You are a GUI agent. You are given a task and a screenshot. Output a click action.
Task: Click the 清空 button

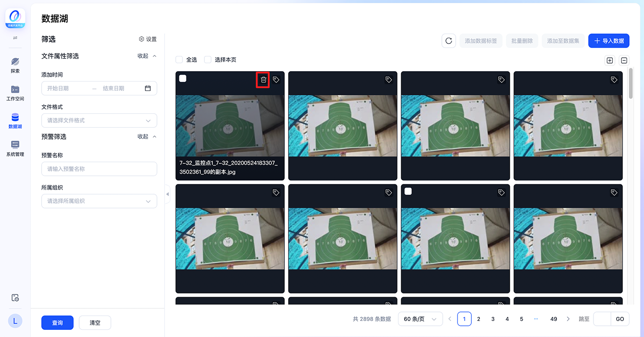[x=95, y=323]
